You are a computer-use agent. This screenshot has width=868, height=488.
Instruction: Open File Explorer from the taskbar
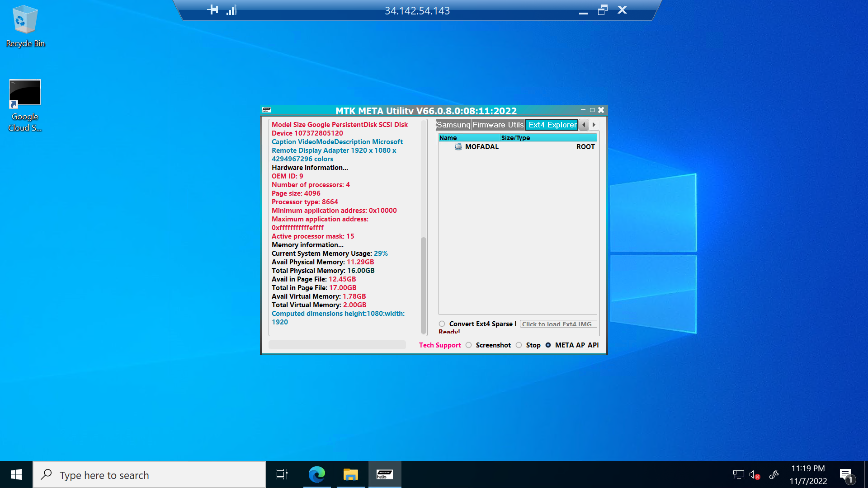(x=351, y=474)
